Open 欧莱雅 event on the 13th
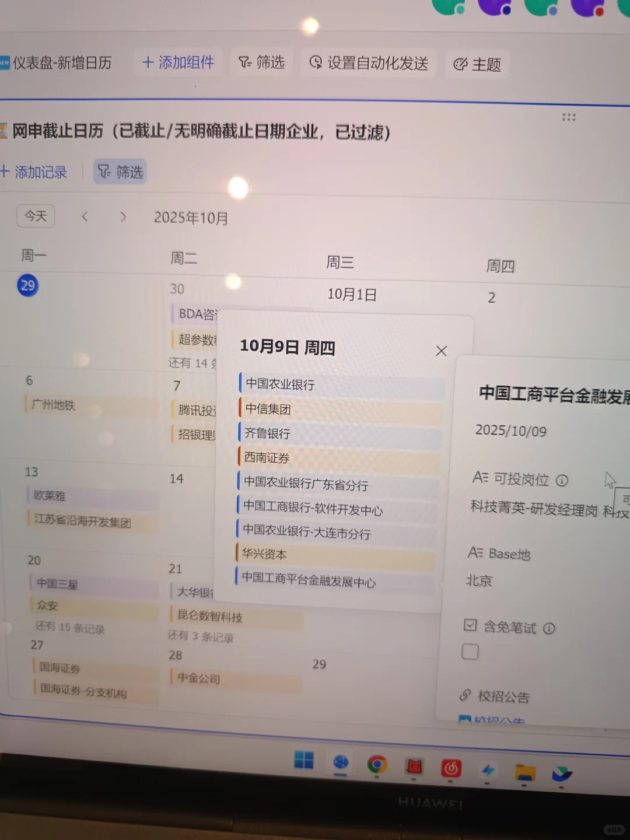The image size is (630, 840). point(92,496)
